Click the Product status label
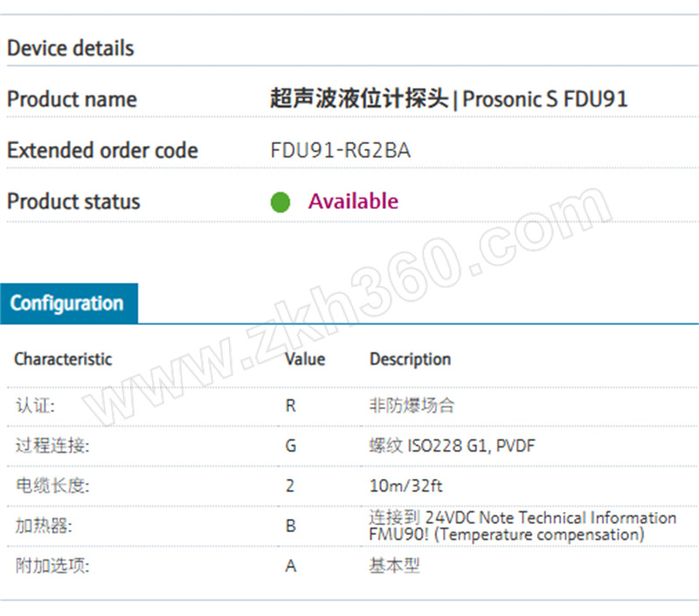This screenshot has width=699, height=616. coord(73,202)
